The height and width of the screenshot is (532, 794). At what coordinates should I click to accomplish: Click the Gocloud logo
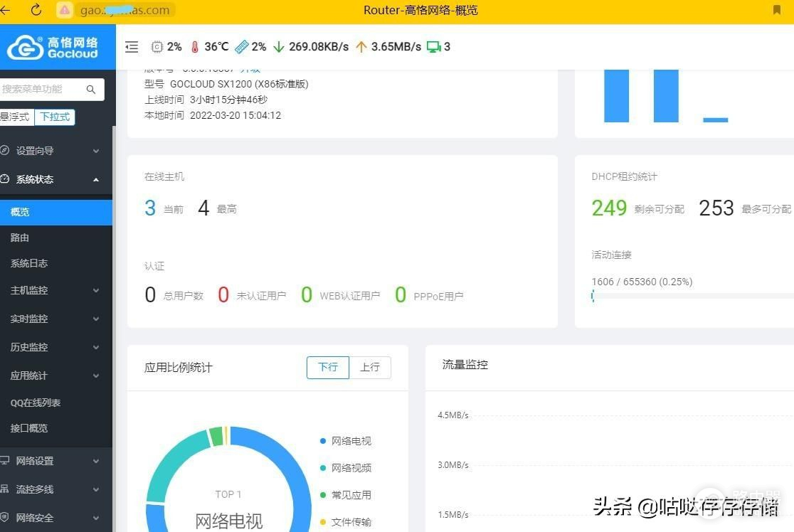click(53, 48)
